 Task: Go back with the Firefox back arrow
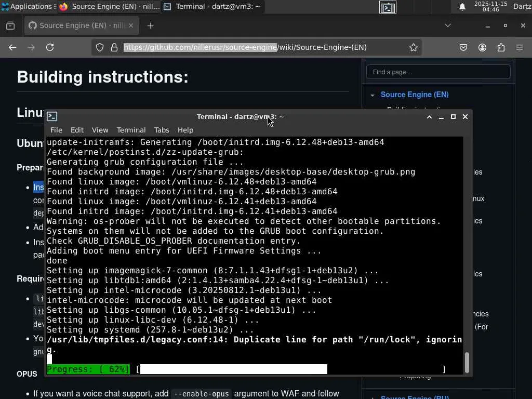coord(12,47)
